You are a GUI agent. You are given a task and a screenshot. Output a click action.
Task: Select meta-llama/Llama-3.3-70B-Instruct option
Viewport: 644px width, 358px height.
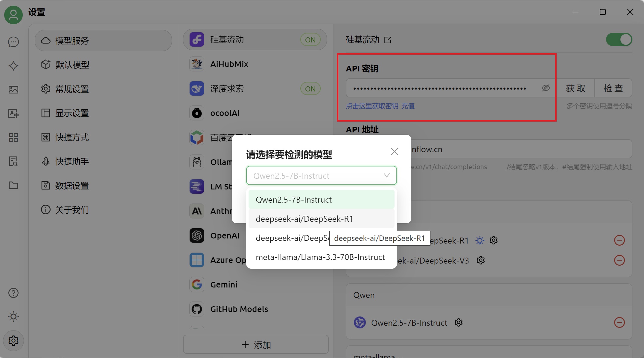322,257
